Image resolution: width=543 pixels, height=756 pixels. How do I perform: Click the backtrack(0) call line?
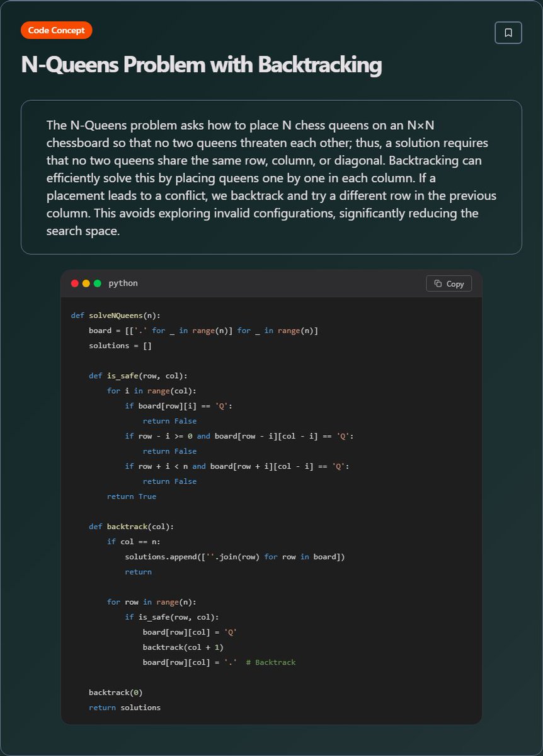[117, 692]
